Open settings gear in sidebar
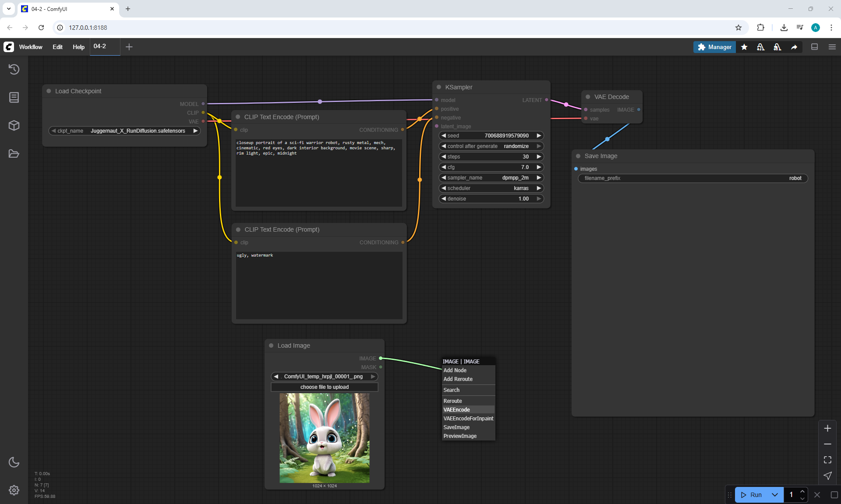Viewport: 841px width, 504px height. [x=14, y=490]
